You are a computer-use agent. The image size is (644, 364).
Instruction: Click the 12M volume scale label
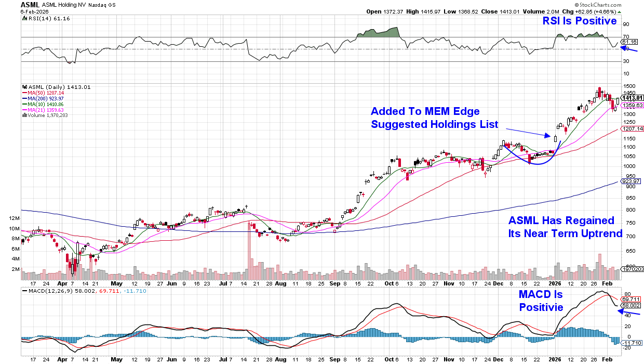click(14, 218)
